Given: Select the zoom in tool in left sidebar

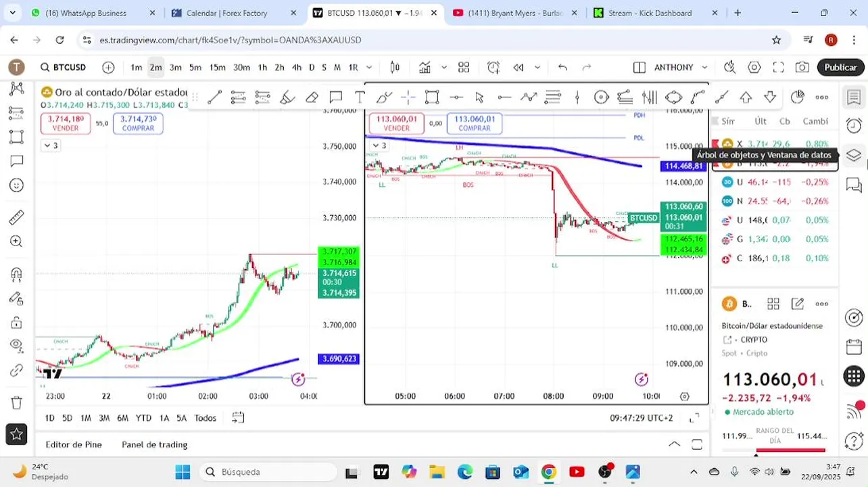Looking at the screenshot, I should [x=17, y=241].
